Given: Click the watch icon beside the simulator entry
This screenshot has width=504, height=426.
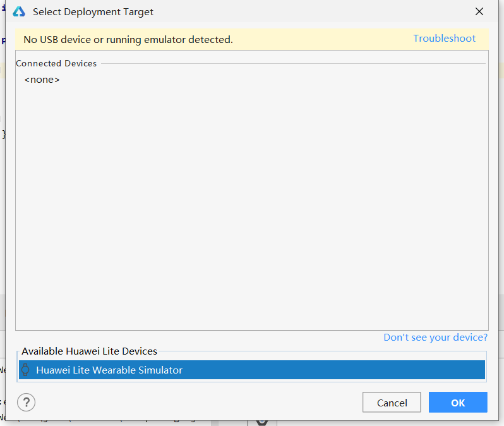Looking at the screenshot, I should coord(25,370).
